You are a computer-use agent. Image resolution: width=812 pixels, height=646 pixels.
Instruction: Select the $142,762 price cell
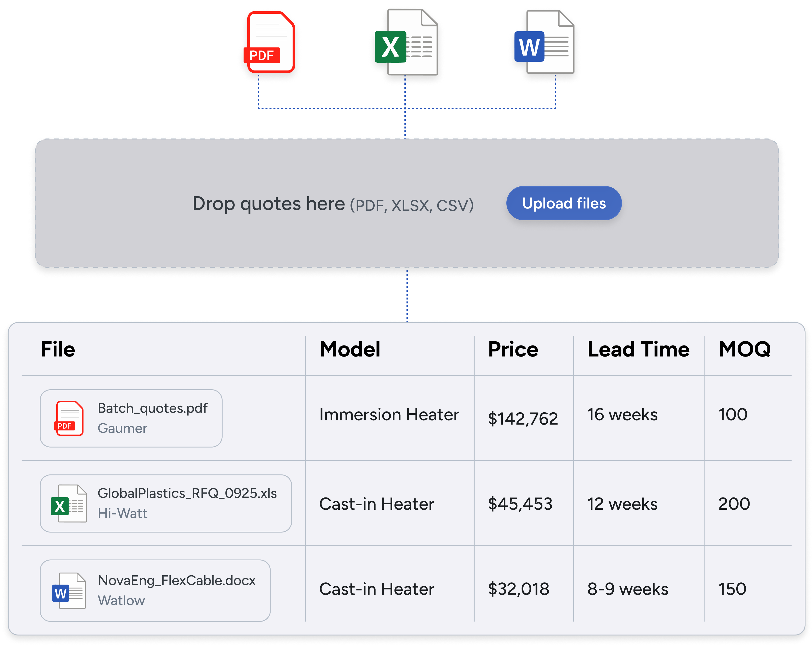pos(523,419)
